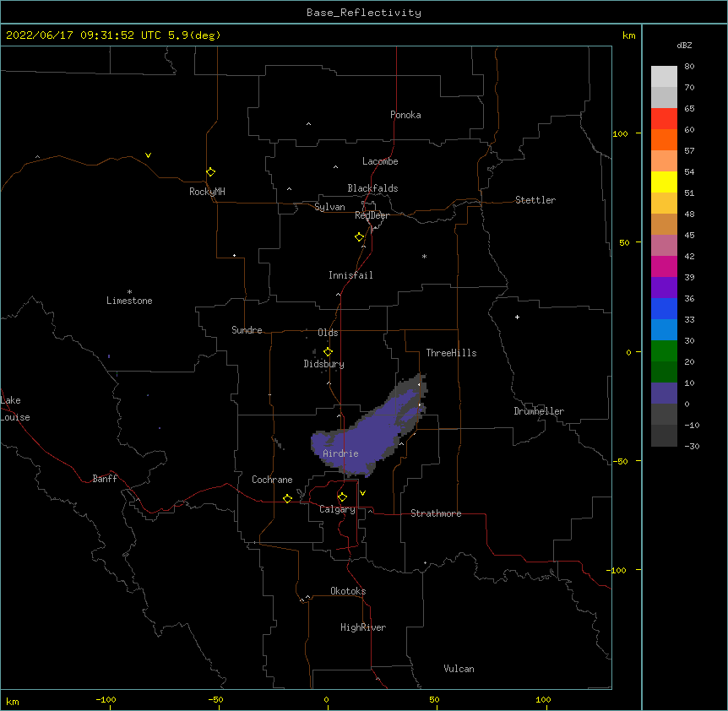Click the Lacombe city label
The height and width of the screenshot is (711, 728).
tap(380, 161)
